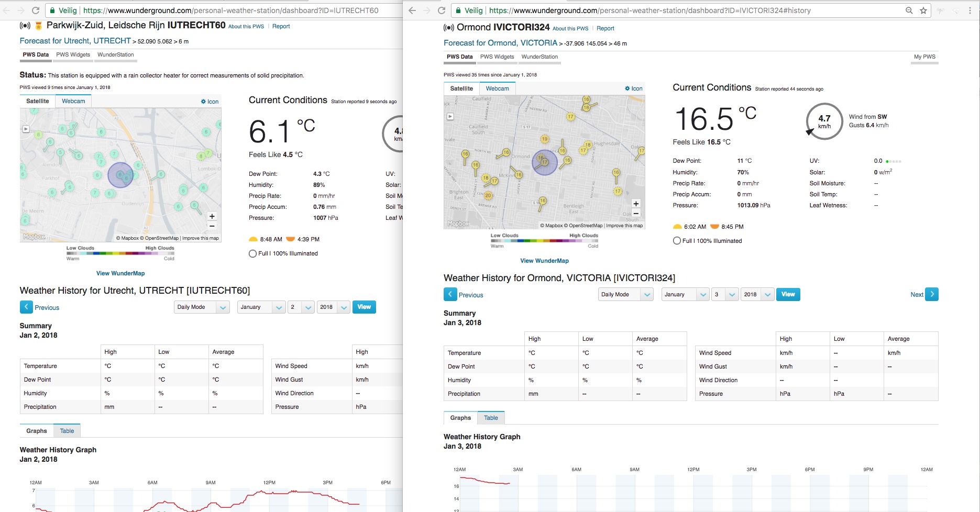This screenshot has width=980, height=512.
Task: Open PWS Widgets tab on Utrecht page
Action: (x=73, y=54)
